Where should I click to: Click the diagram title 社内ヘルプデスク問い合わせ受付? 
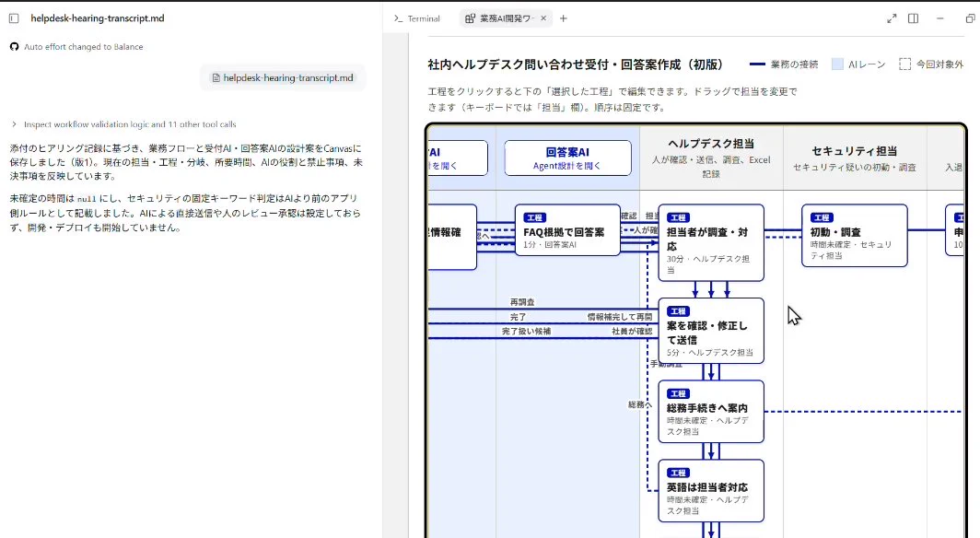click(575, 64)
